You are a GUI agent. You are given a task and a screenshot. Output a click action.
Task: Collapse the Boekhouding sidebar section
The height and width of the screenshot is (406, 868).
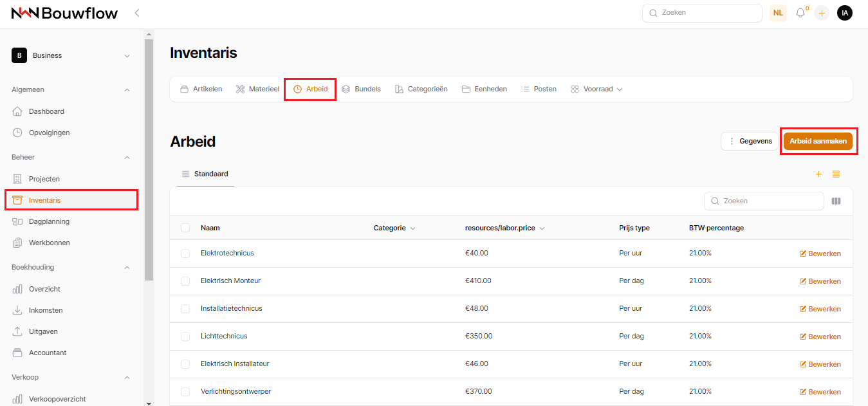pos(127,267)
